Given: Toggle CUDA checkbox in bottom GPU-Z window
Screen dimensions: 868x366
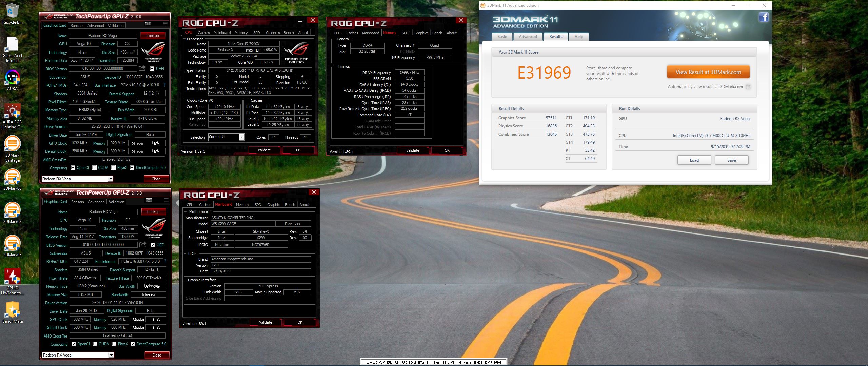Looking at the screenshot, I should pos(95,344).
